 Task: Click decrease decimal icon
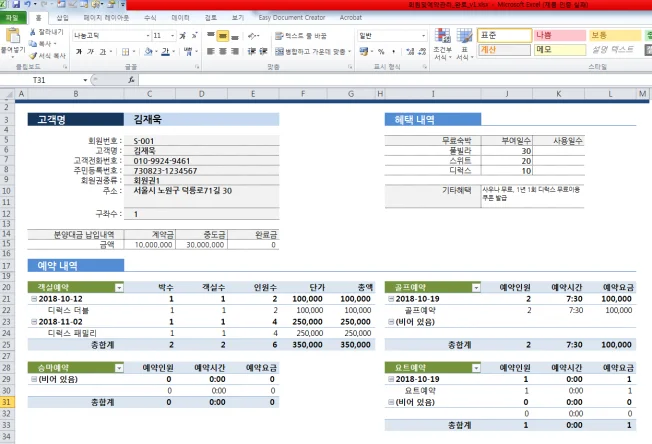pyautogui.click(x=422, y=52)
